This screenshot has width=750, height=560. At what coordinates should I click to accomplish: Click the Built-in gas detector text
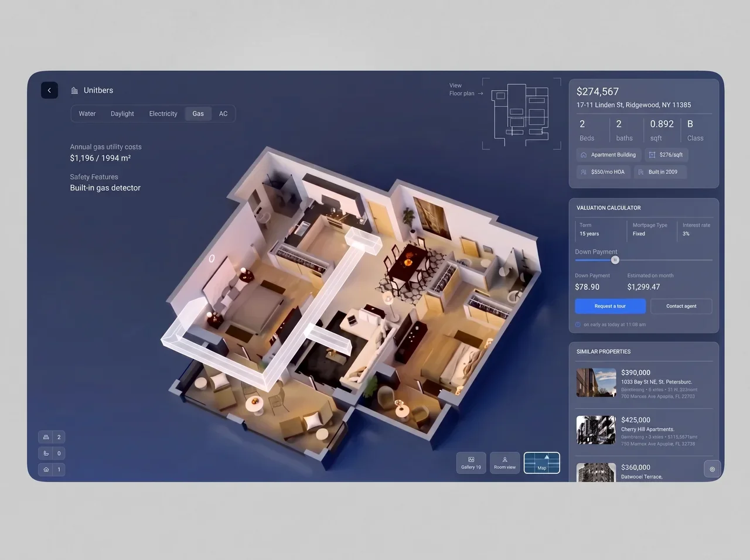[x=105, y=188]
